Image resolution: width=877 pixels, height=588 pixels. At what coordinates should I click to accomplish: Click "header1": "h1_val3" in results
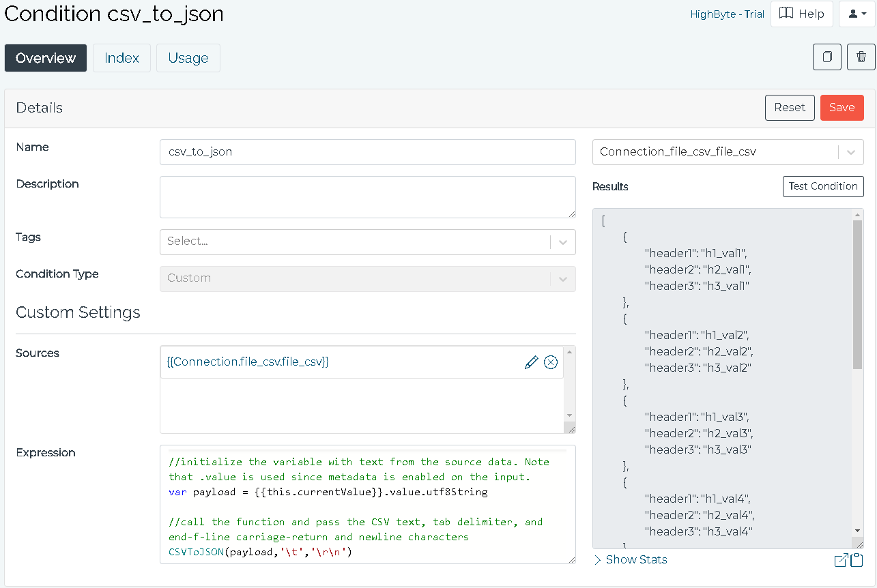point(698,417)
